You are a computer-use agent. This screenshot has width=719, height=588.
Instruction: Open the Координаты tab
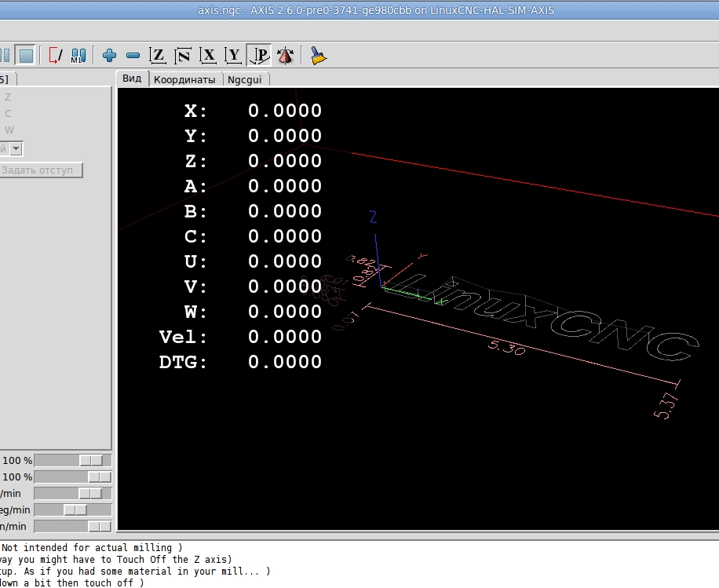184,79
